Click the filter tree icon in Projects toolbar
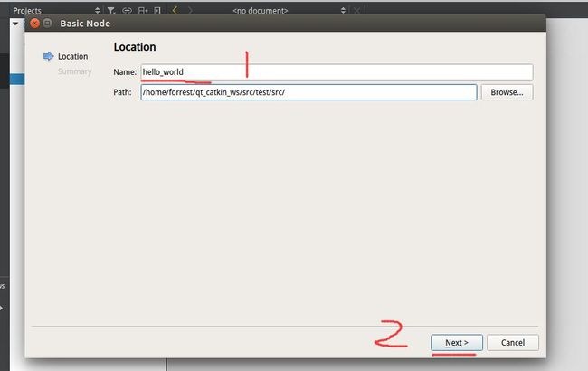Screen dimensions: 588x371 pos(111,10)
